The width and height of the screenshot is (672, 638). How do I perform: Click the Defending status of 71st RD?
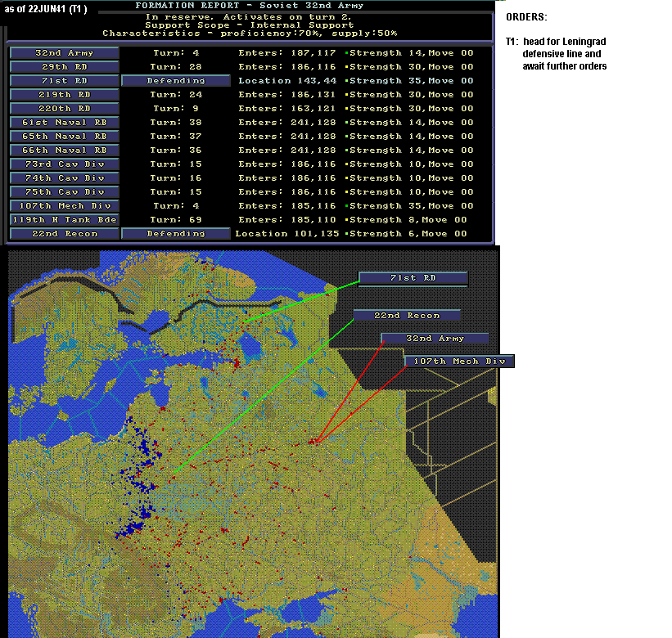click(176, 81)
